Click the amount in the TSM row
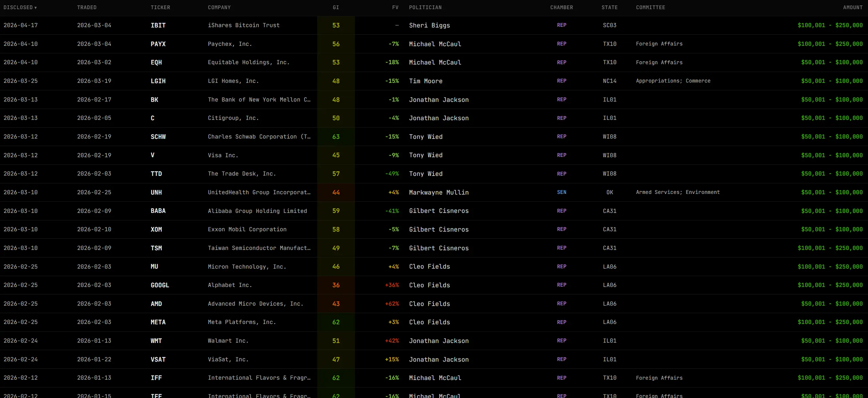 [x=830, y=248]
